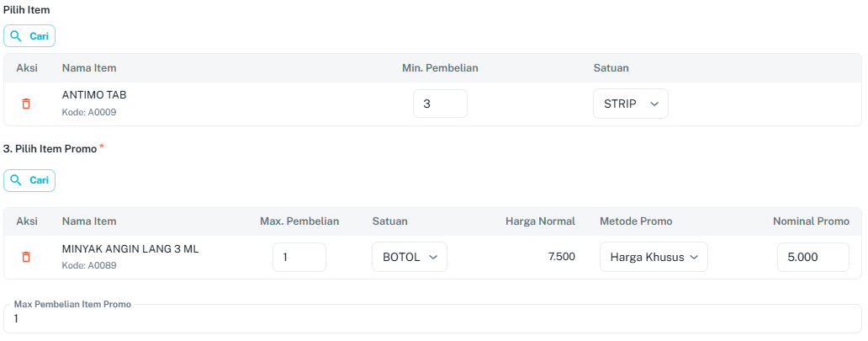Image resolution: width=868 pixels, height=341 pixels.
Task: Click the Harga Normal column header
Action: tap(540, 221)
